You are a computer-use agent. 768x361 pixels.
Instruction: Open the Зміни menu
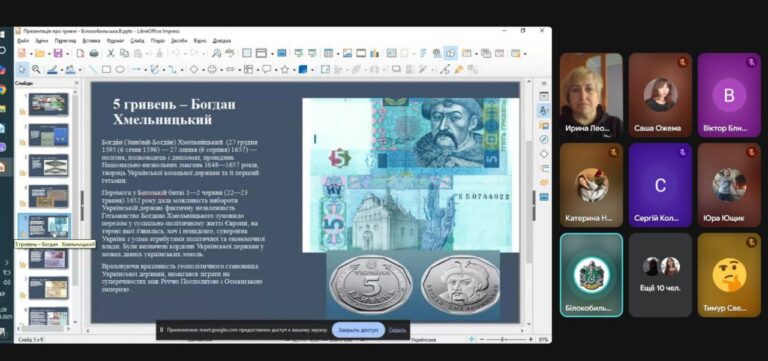pos(42,41)
